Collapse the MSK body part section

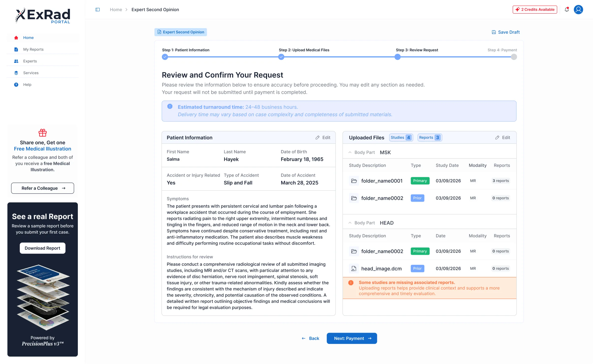tap(350, 152)
